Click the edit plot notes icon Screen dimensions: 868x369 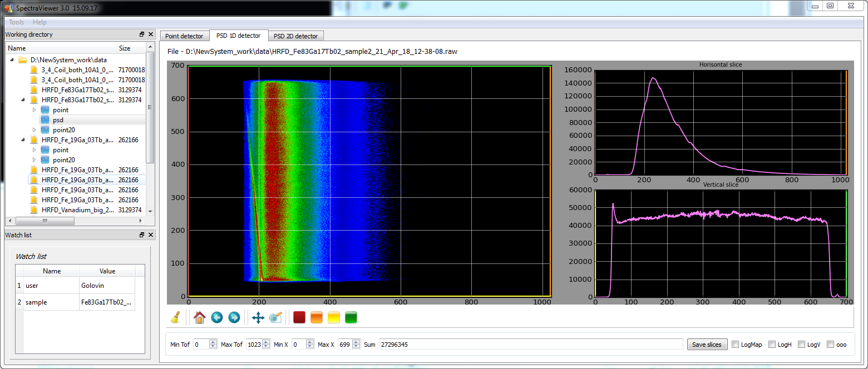tap(275, 317)
